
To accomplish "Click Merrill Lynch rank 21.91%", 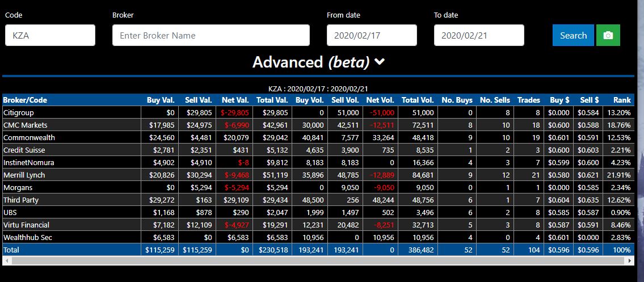I will [x=620, y=175].
